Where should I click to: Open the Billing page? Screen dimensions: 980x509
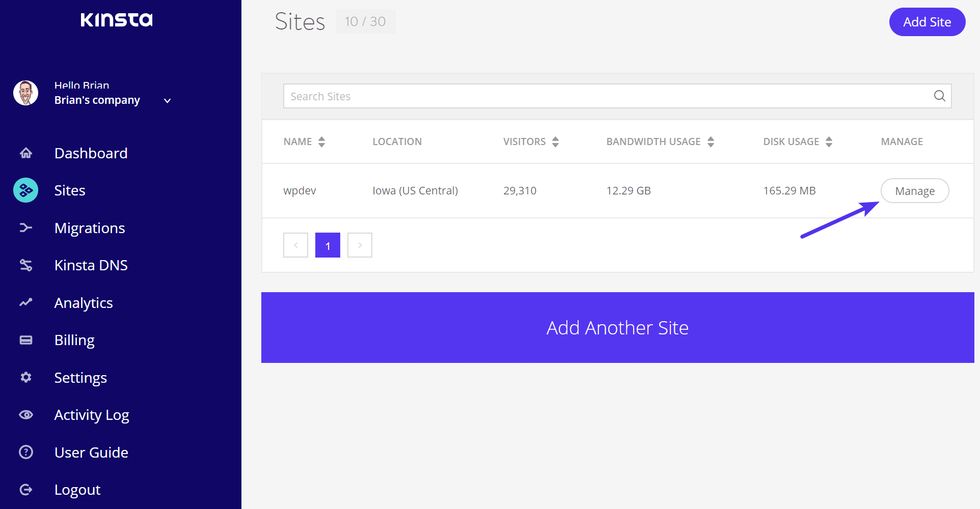74,340
